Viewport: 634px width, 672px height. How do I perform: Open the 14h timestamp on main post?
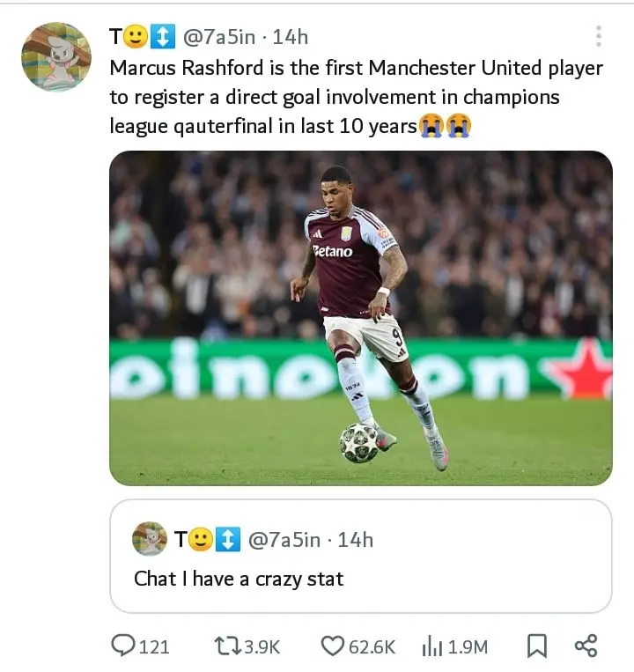[291, 37]
